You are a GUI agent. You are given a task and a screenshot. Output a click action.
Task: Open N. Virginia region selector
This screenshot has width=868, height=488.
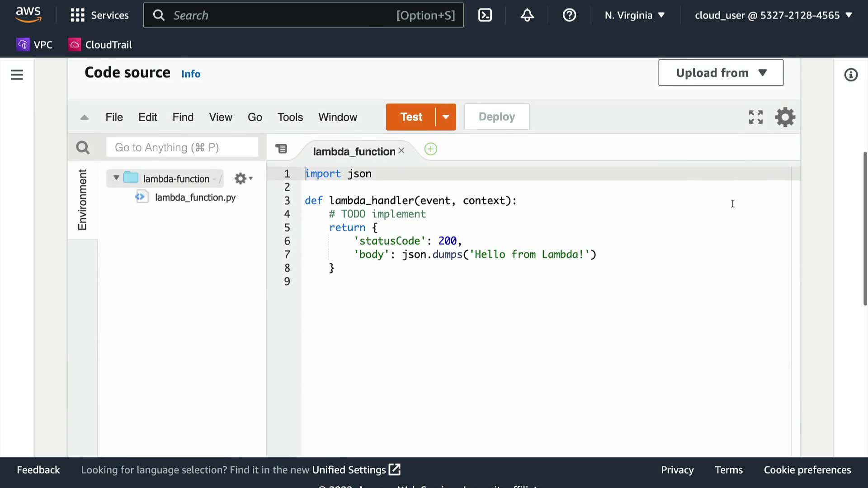pos(635,15)
